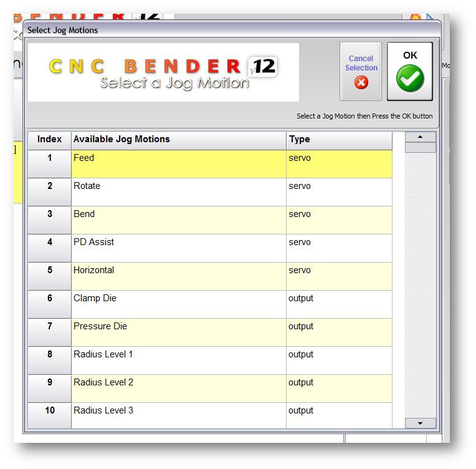Screen dimensions: 476x469
Task: Choose the Clamp Die output
Action: (x=178, y=304)
